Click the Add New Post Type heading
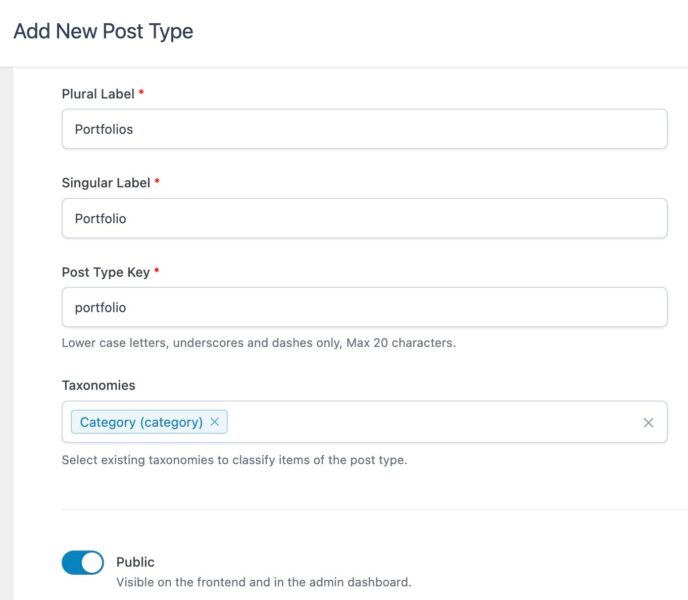The image size is (688, 600). pos(103,31)
